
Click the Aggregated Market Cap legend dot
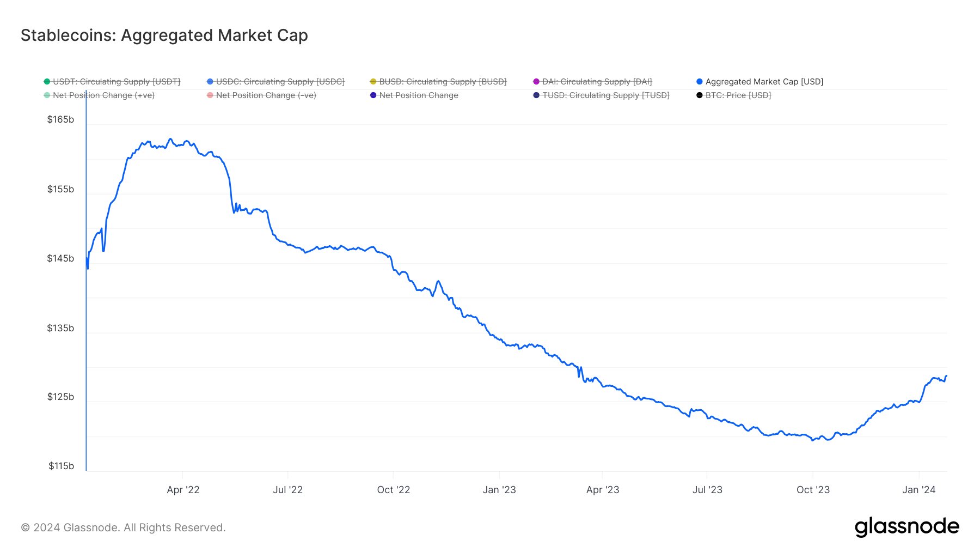[700, 82]
